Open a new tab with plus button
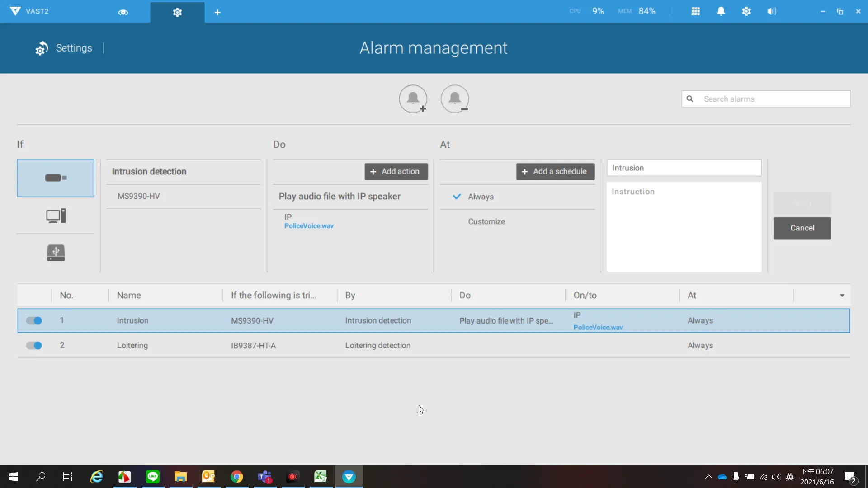The height and width of the screenshot is (488, 868). [x=217, y=12]
